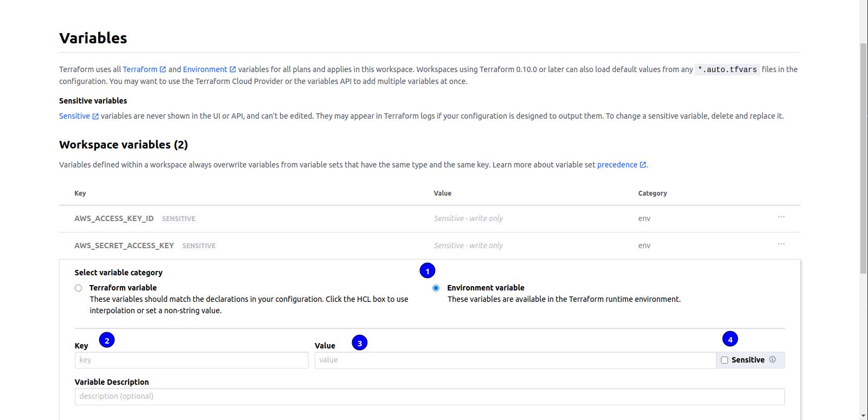
Task: Click the page vertical scrollbar thumb
Action: pyautogui.click(x=864, y=158)
